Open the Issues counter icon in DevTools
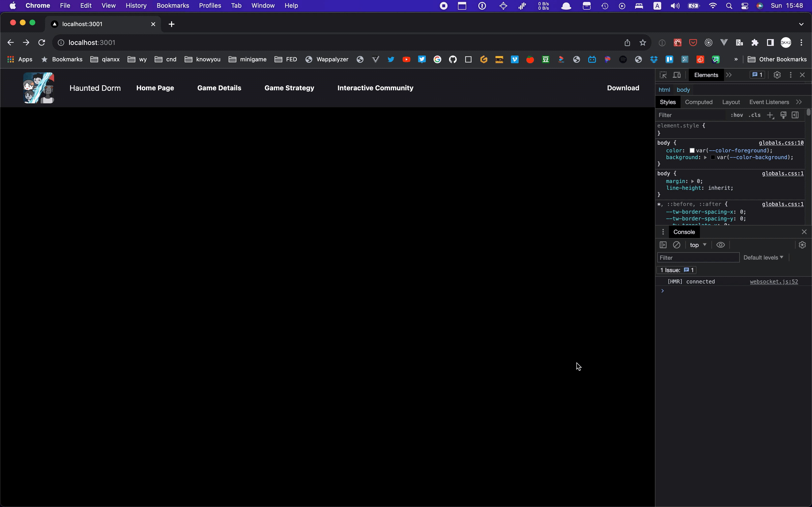This screenshot has height=507, width=812. (757, 75)
